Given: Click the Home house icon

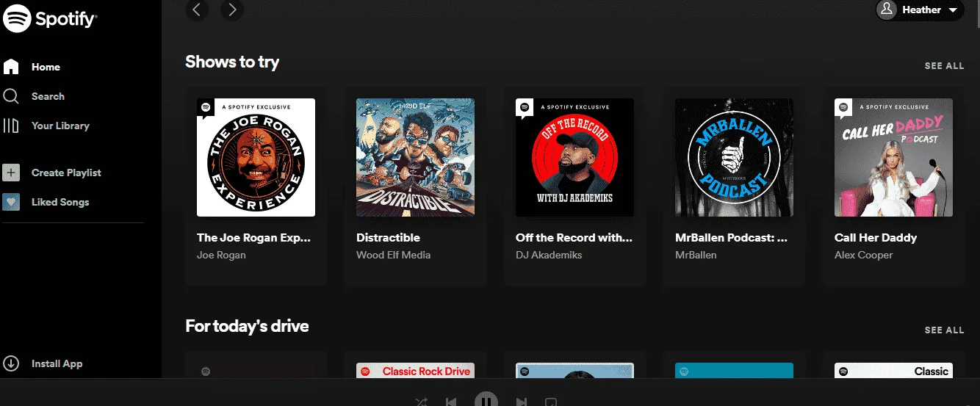Looking at the screenshot, I should click(11, 67).
